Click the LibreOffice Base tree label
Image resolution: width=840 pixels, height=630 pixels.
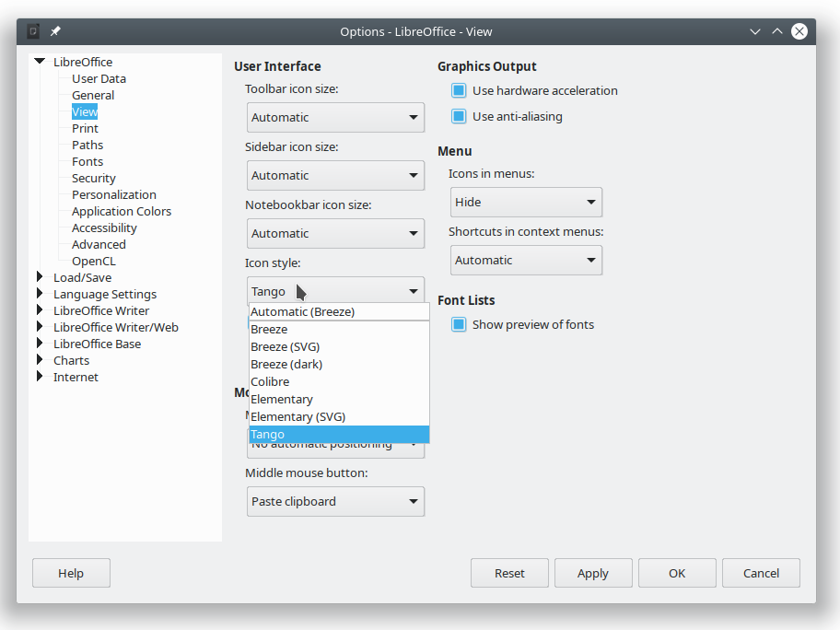click(97, 344)
